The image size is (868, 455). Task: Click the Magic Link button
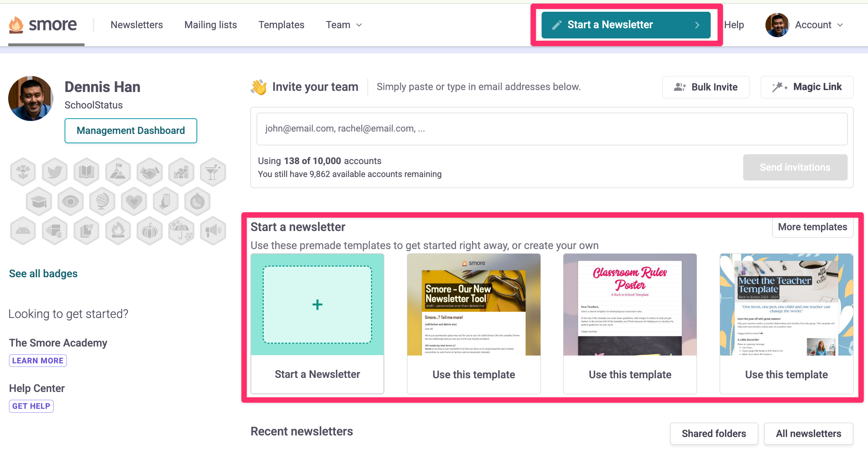click(807, 87)
